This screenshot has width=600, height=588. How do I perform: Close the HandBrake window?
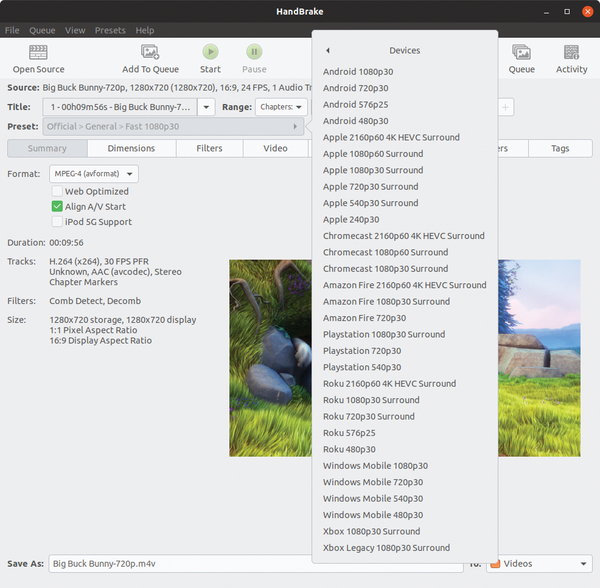[x=587, y=11]
